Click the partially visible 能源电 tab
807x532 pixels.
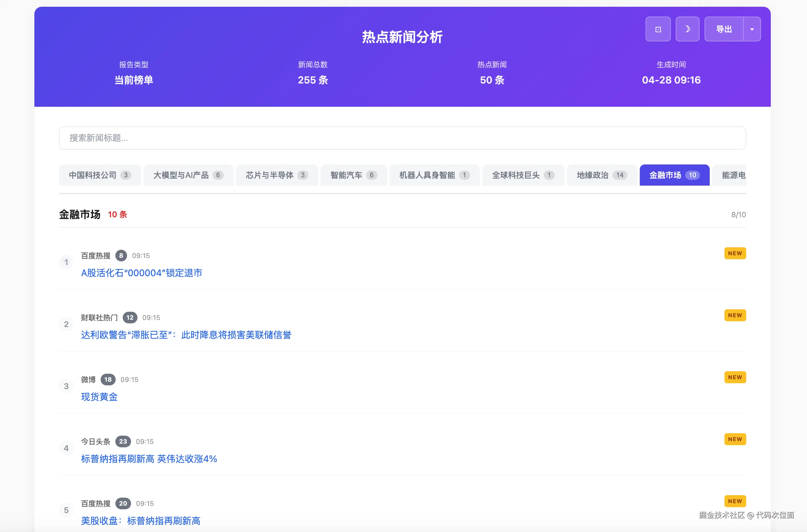(x=733, y=175)
